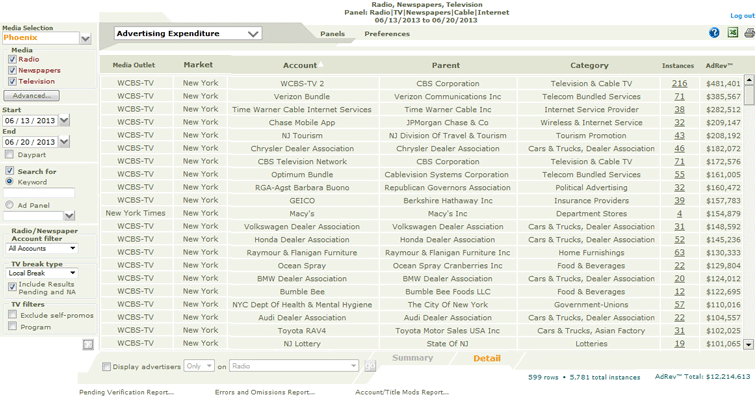Toggle the Newspapers media checkbox
The width and height of the screenshot is (756, 398).
click(13, 70)
